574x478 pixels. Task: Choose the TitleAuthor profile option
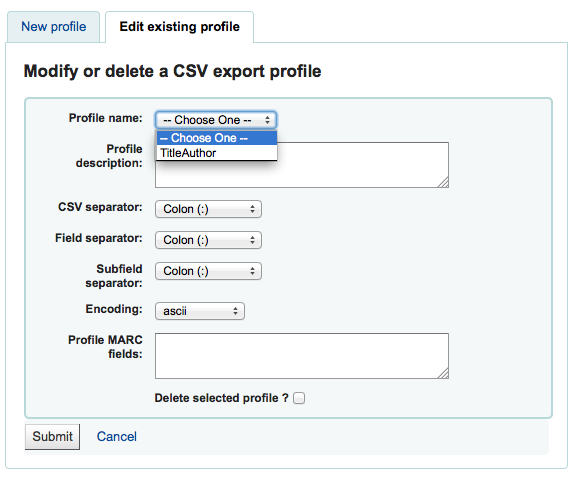pos(217,153)
